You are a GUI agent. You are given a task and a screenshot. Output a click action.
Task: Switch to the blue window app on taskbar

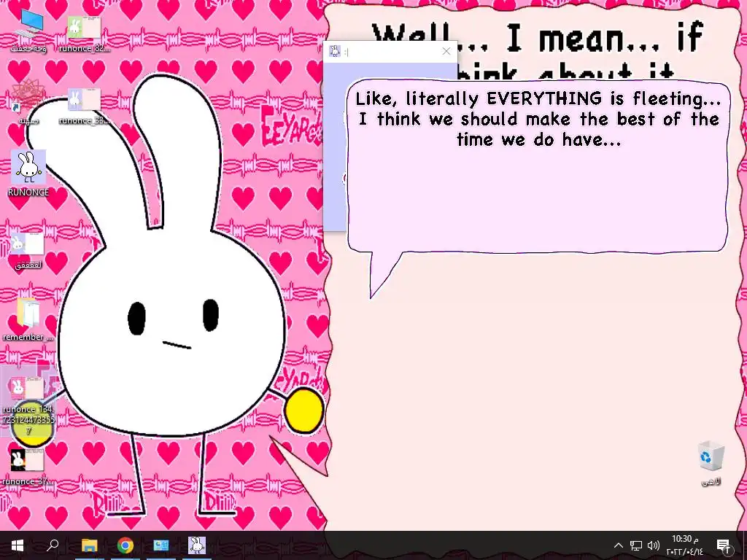[x=161, y=545]
